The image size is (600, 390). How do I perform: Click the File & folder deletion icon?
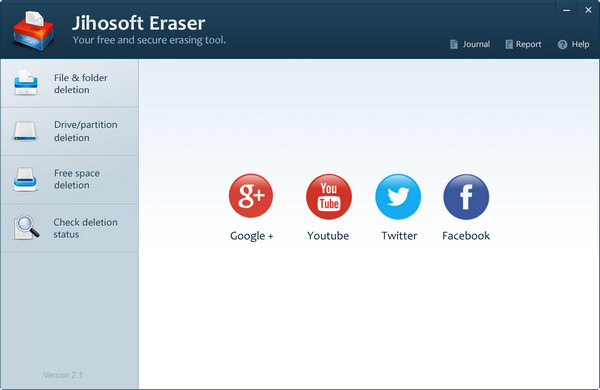(x=26, y=83)
